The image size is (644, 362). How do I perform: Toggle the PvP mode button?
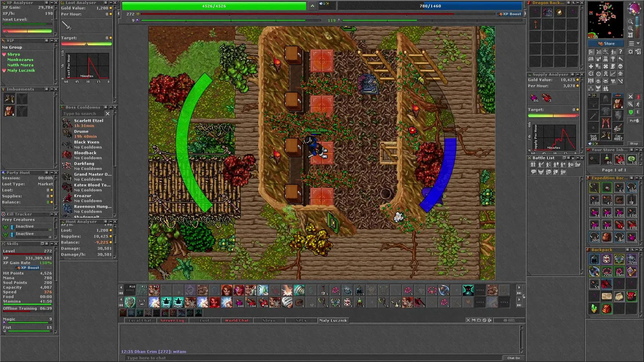634,120
